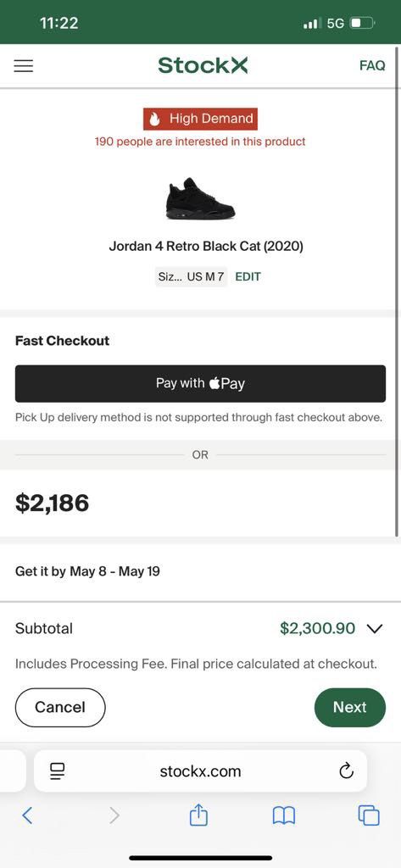The width and height of the screenshot is (401, 868).
Task: Pay with Apple Pay
Action: 200,384
